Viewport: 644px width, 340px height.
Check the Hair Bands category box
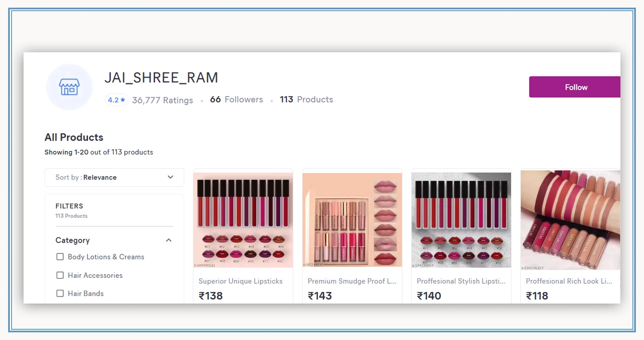pyautogui.click(x=60, y=293)
